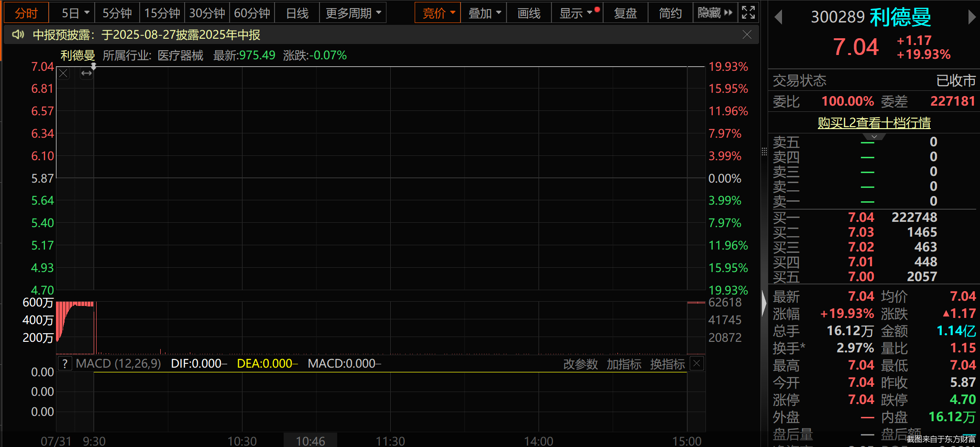Go to previous stock with left arrow
Image resolution: width=980 pixels, height=447 pixels.
pos(778,17)
